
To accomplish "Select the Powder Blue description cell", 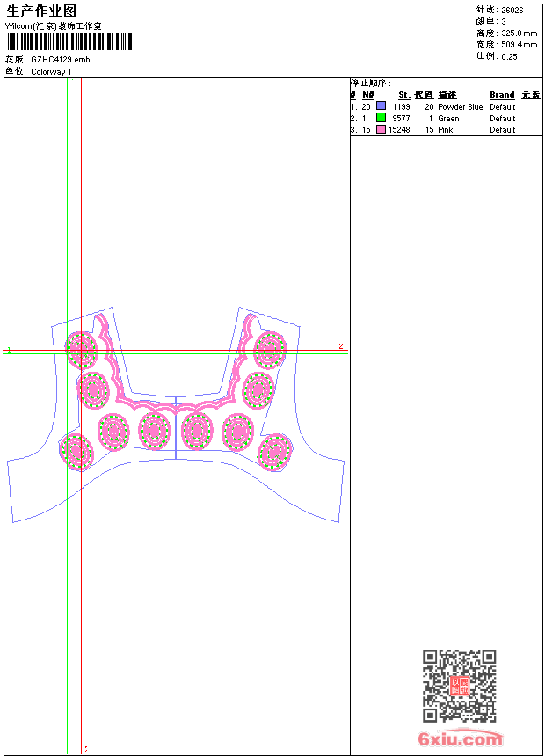I will coord(460,106).
